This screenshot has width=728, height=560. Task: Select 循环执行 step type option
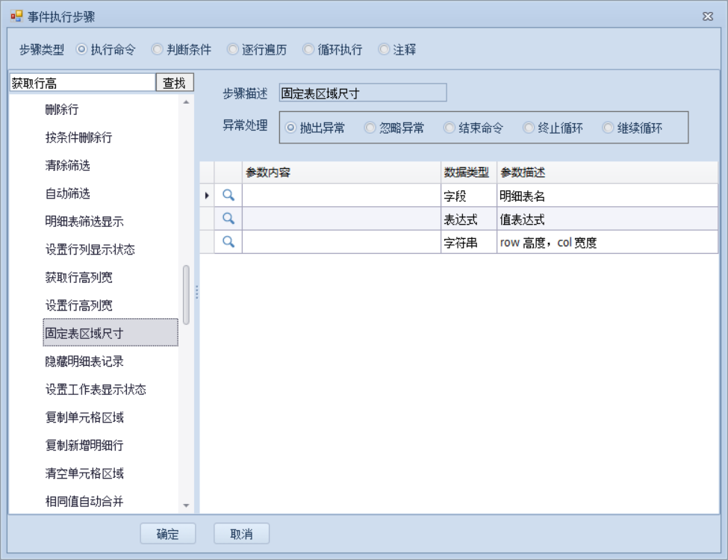pos(308,50)
